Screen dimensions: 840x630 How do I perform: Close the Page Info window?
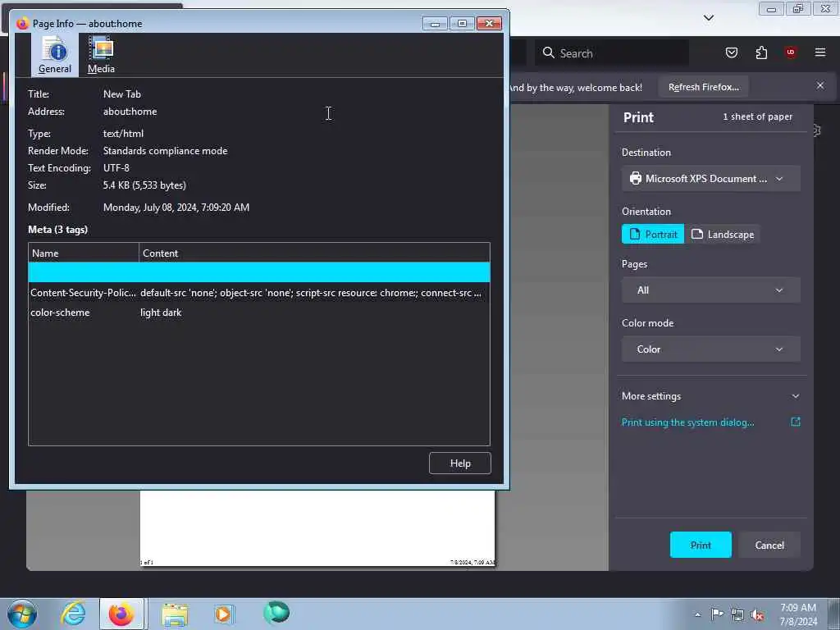489,23
